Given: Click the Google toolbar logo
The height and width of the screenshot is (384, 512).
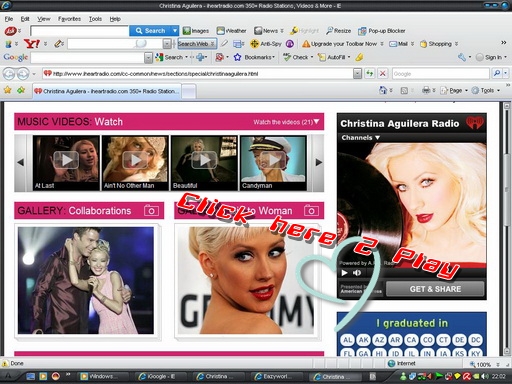Looking at the screenshot, I should [x=16, y=57].
